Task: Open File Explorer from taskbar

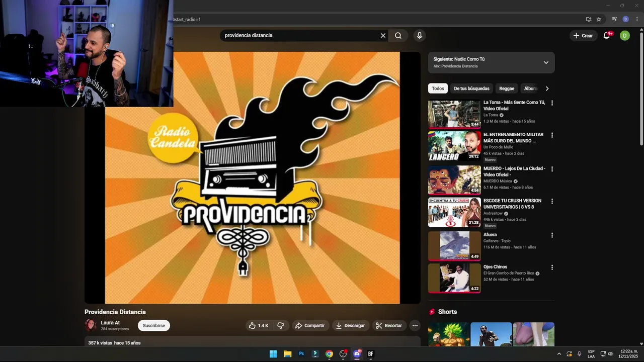Action: point(287,354)
